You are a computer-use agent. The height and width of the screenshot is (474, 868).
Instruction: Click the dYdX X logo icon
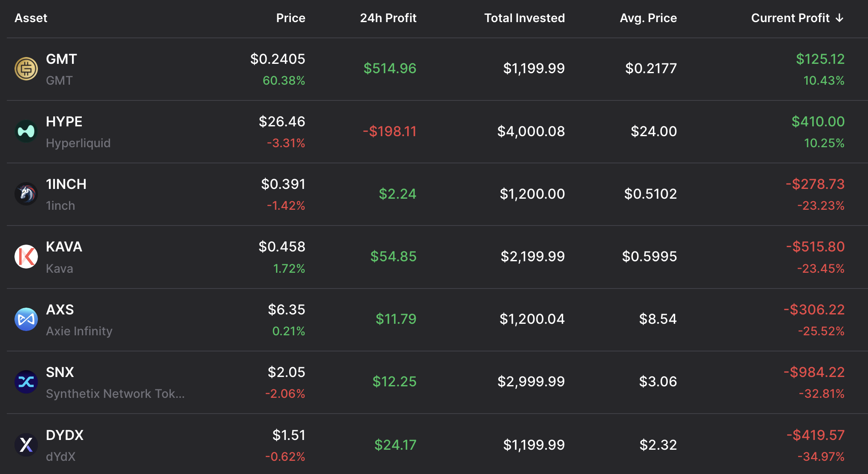click(26, 445)
